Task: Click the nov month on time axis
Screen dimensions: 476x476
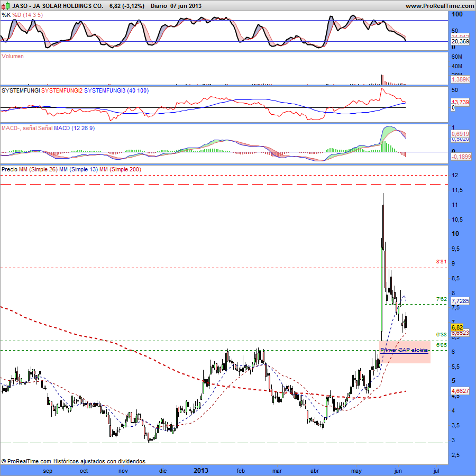Action: 123,471
